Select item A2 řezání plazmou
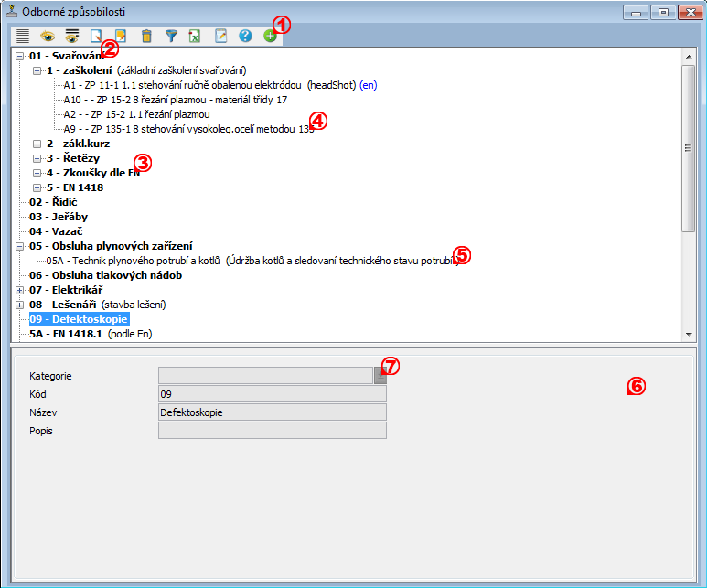The image size is (707, 588). coord(137,114)
